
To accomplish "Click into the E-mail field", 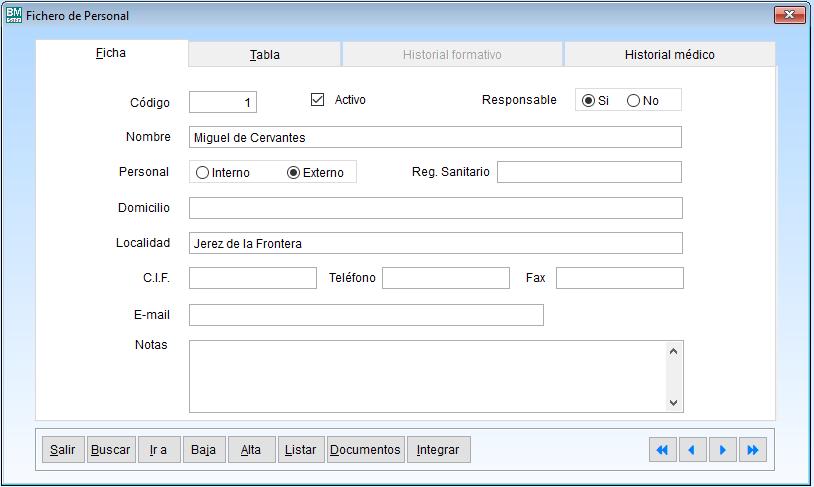I will pos(366,315).
